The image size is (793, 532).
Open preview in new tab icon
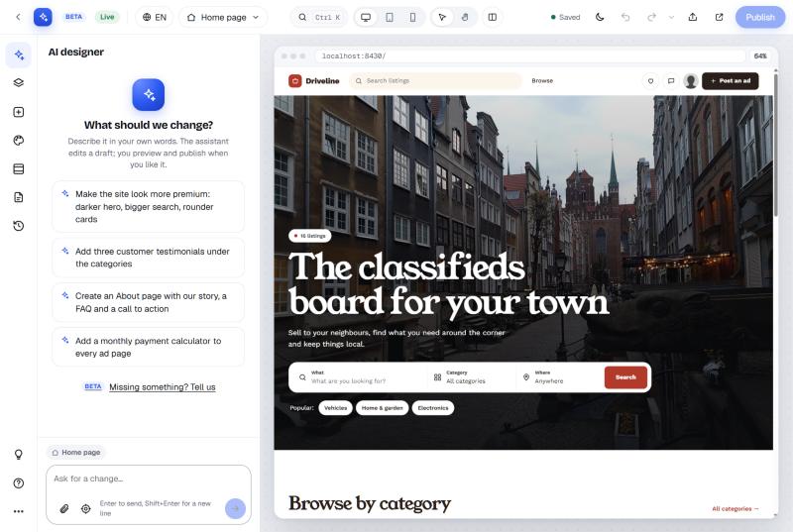coord(720,17)
